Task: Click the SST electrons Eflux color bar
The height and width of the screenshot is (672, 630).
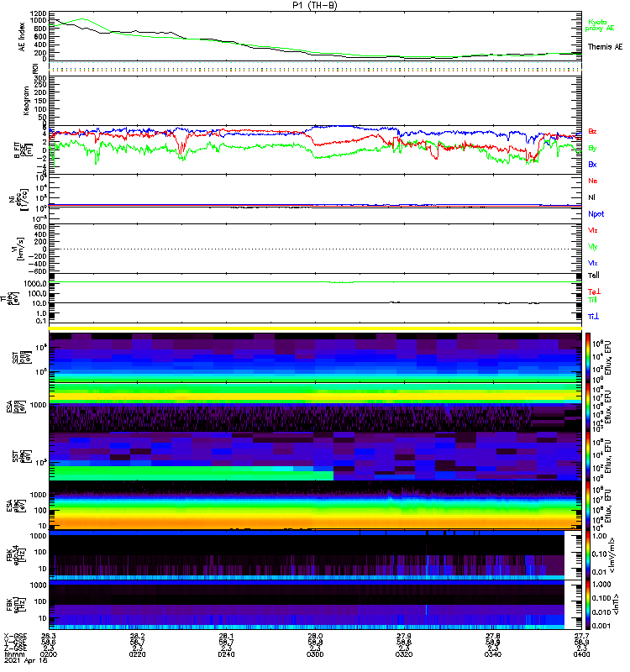Action: pos(588,456)
